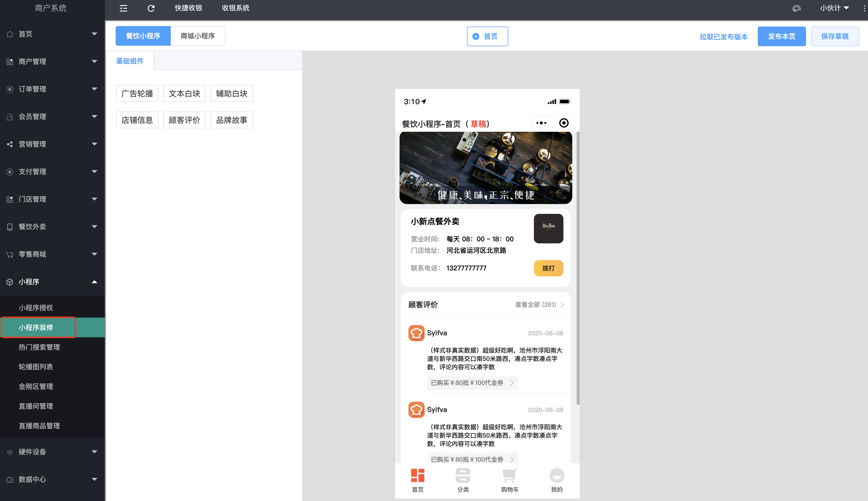The height and width of the screenshot is (501, 868).
Task: Click the 会员管理 person icon
Action: [10, 117]
